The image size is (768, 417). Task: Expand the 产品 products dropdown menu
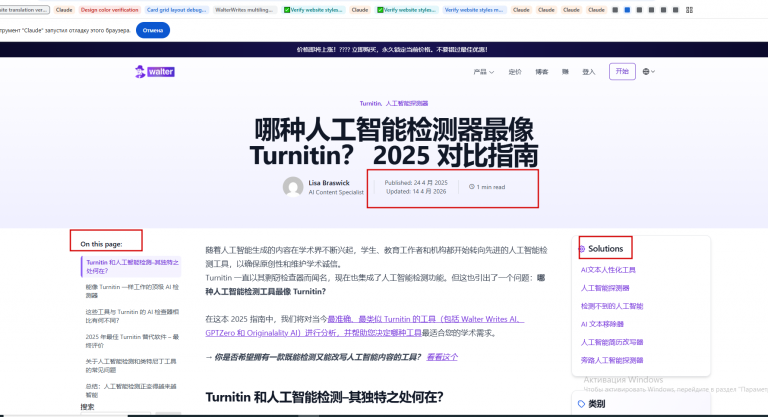pyautogui.click(x=483, y=72)
